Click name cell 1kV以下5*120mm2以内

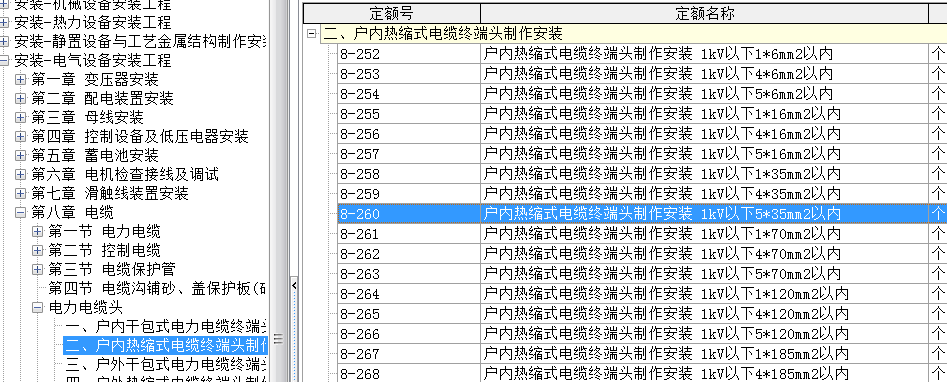[x=704, y=334]
